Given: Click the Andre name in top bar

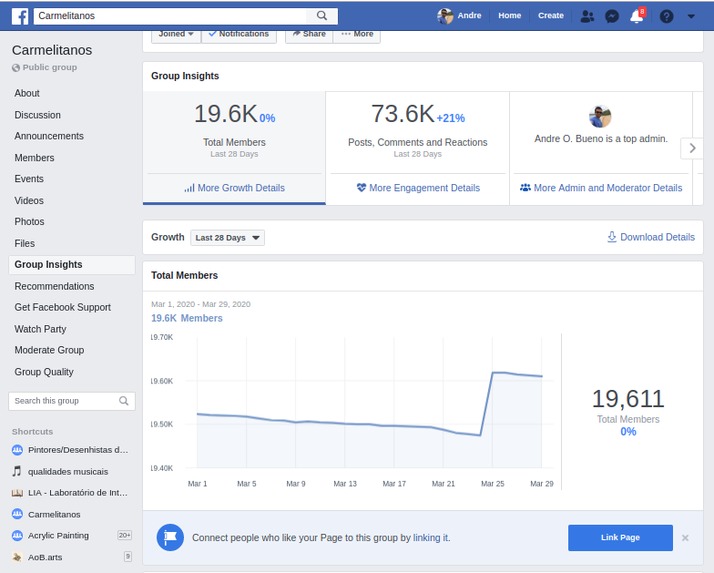Looking at the screenshot, I should (x=469, y=15).
